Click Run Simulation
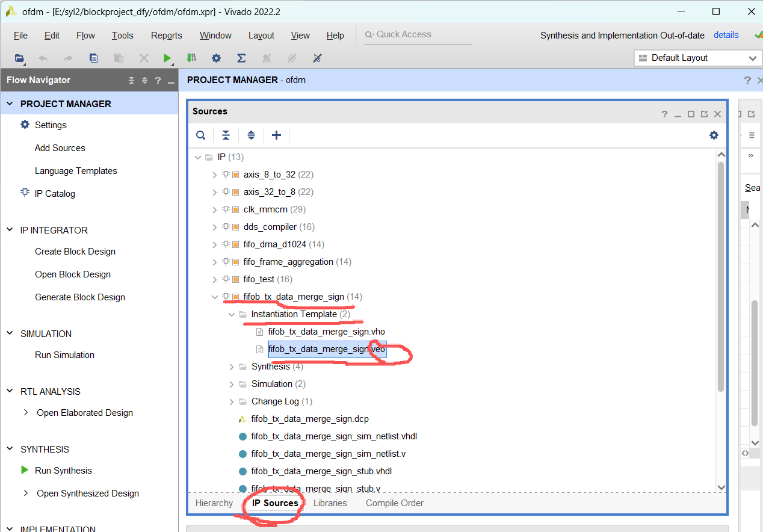The width and height of the screenshot is (763, 532). point(64,355)
